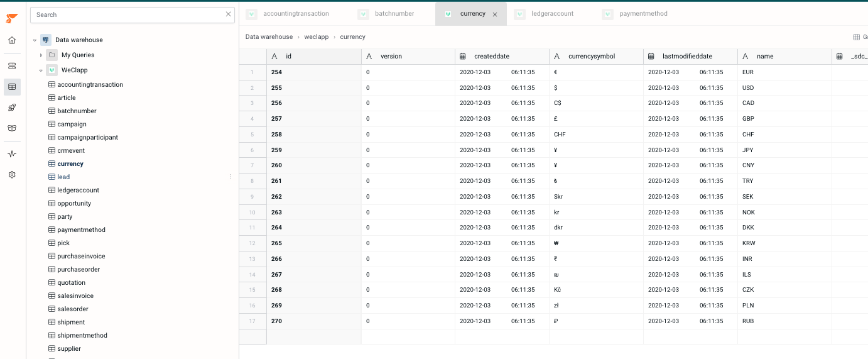The width and height of the screenshot is (868, 359).
Task: Open the shipmentmethod table
Action: click(82, 335)
